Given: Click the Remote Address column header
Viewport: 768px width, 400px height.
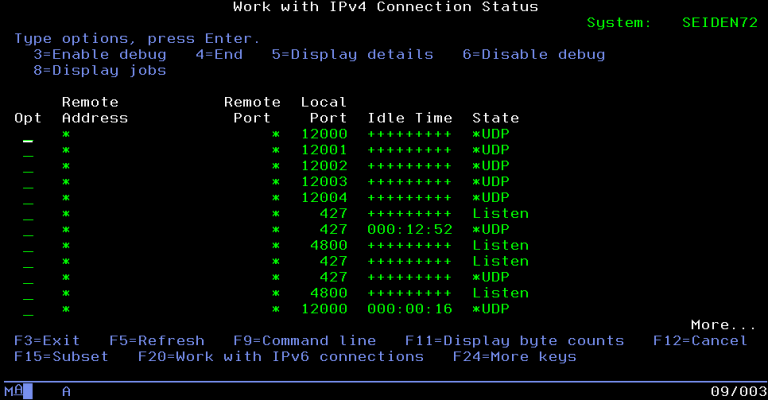Looking at the screenshot, I should (x=95, y=110).
